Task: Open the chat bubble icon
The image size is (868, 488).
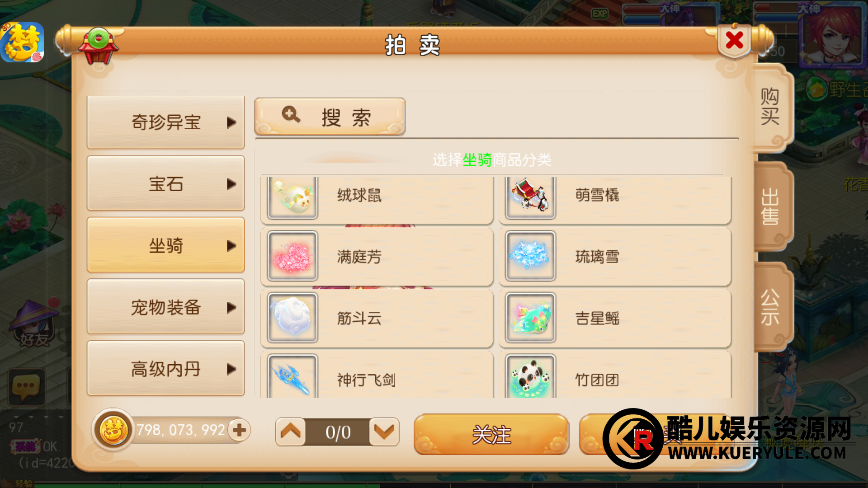Action: click(26, 387)
